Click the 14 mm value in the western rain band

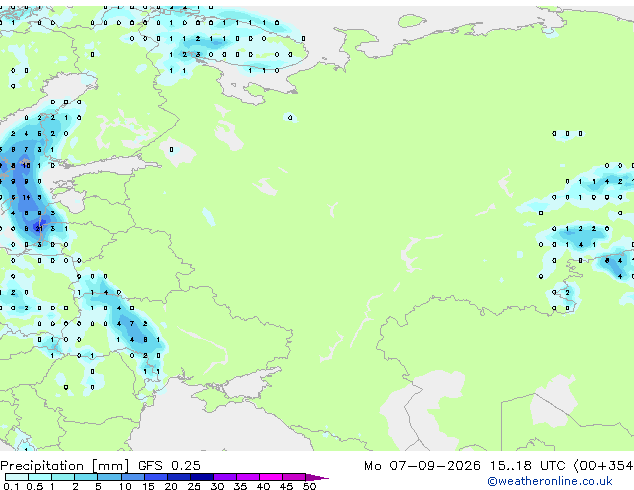tap(26, 197)
